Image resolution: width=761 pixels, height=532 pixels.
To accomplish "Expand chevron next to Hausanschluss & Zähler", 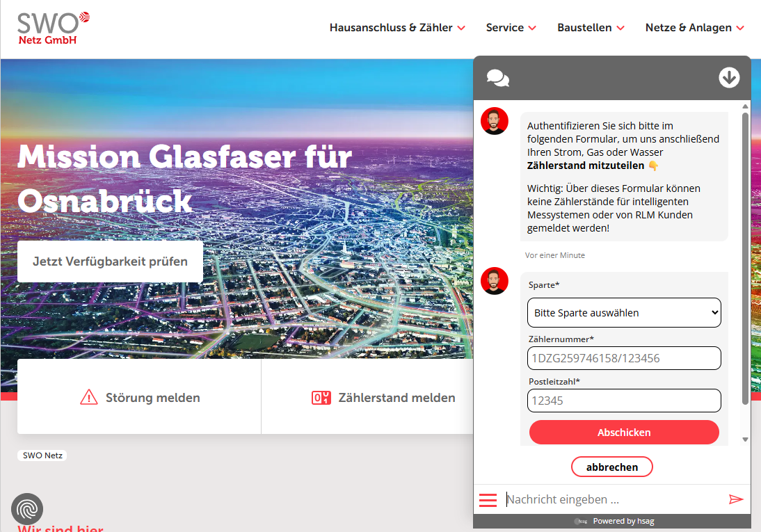I will [x=461, y=28].
